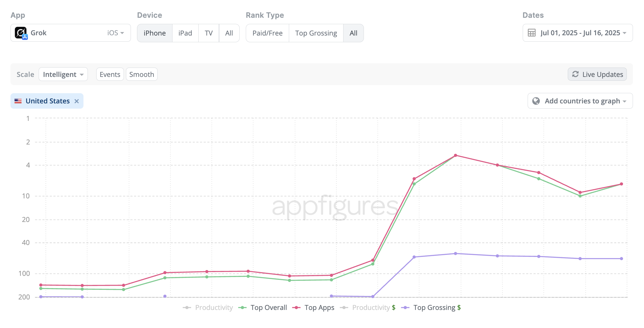Click the calendar icon in the Dates picker
This screenshot has width=644, height=328.
(531, 33)
